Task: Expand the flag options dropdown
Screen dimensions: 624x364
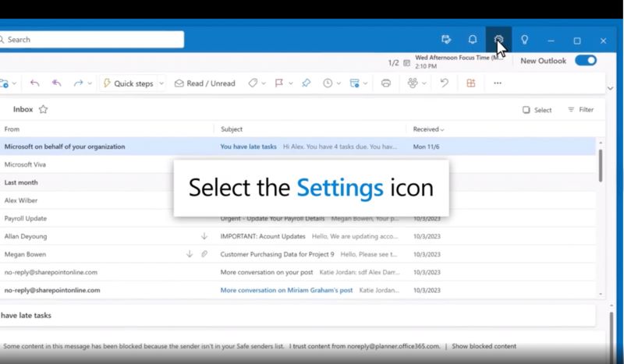Action: tap(289, 83)
